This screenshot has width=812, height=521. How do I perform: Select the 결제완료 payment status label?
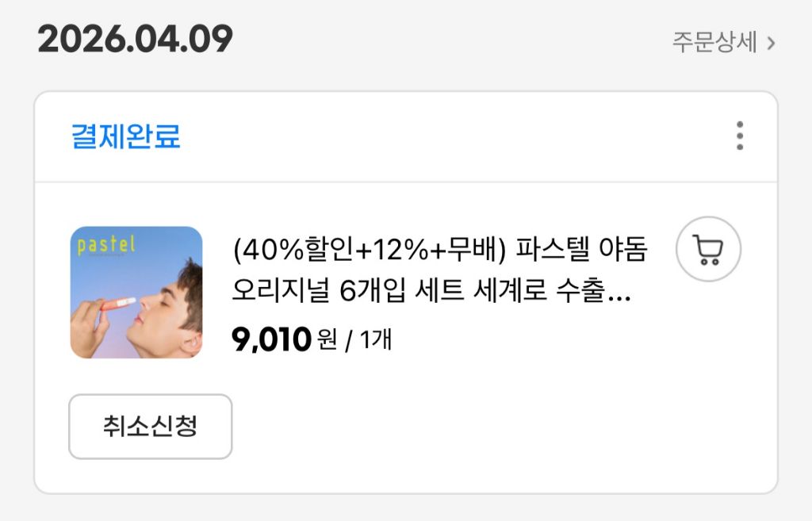point(126,137)
